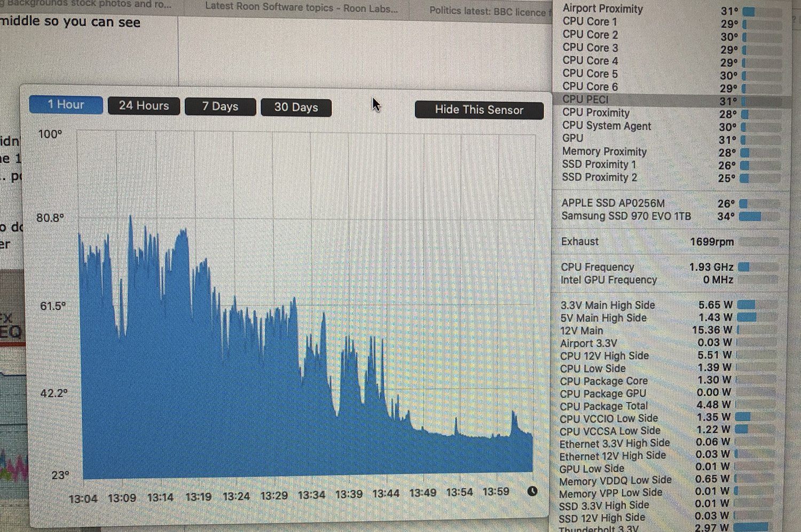Screen dimensions: 801x532
Task: Select the Samsung SSD 970 EVO 1TB row
Action: point(671,216)
